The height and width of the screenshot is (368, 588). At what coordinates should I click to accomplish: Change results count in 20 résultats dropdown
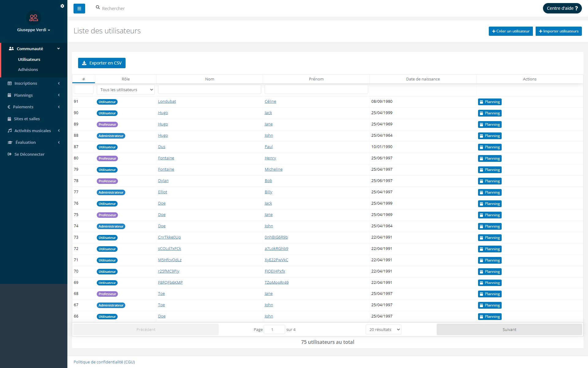pos(383,329)
